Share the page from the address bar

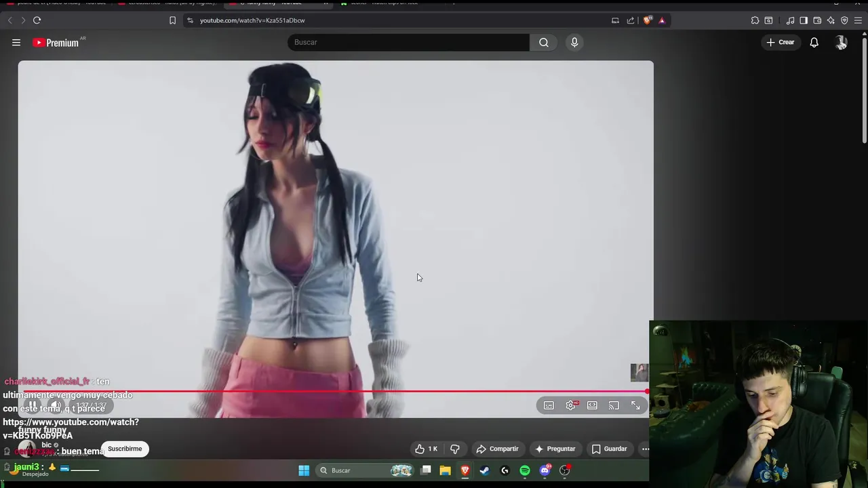point(631,20)
